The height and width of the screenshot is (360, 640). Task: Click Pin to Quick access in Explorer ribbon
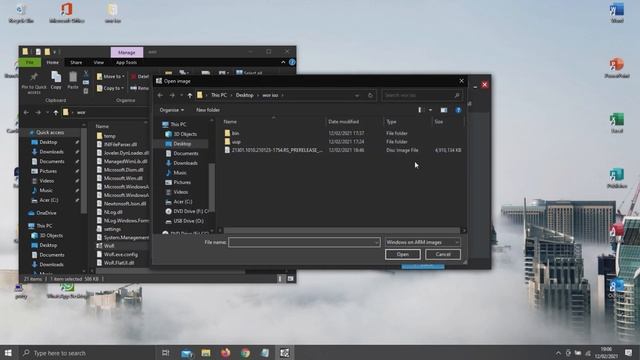coord(34,83)
